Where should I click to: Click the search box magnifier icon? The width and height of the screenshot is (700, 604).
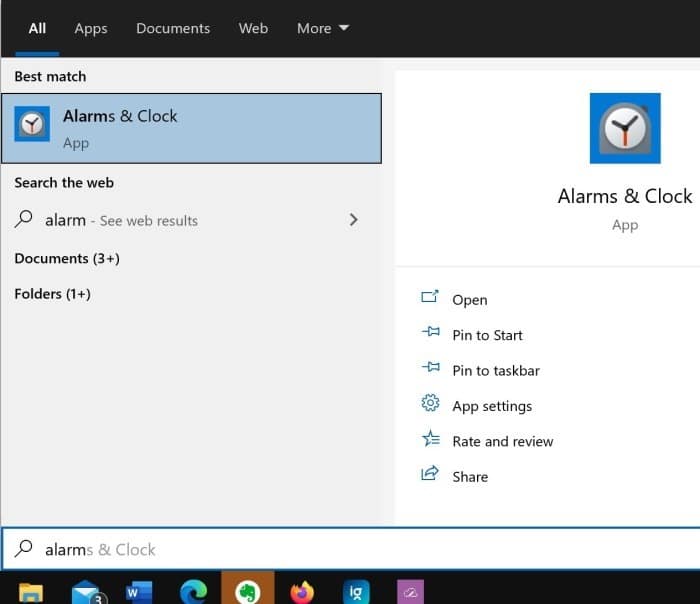(23, 549)
